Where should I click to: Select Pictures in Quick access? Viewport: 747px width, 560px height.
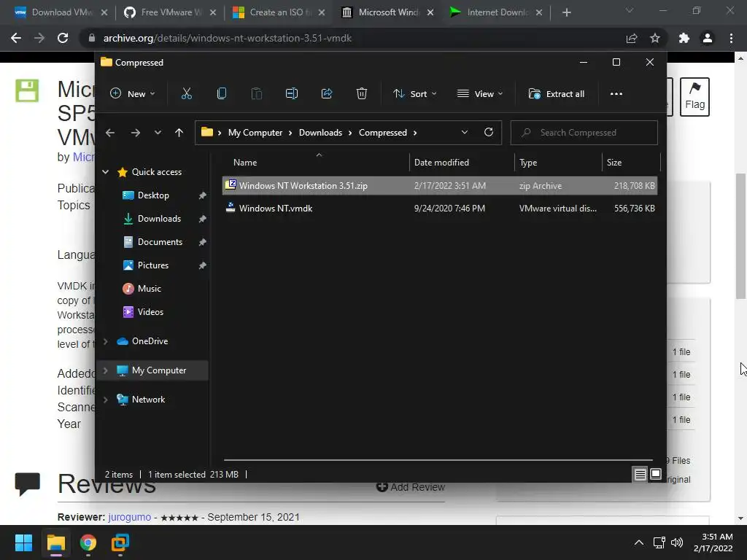click(x=153, y=265)
